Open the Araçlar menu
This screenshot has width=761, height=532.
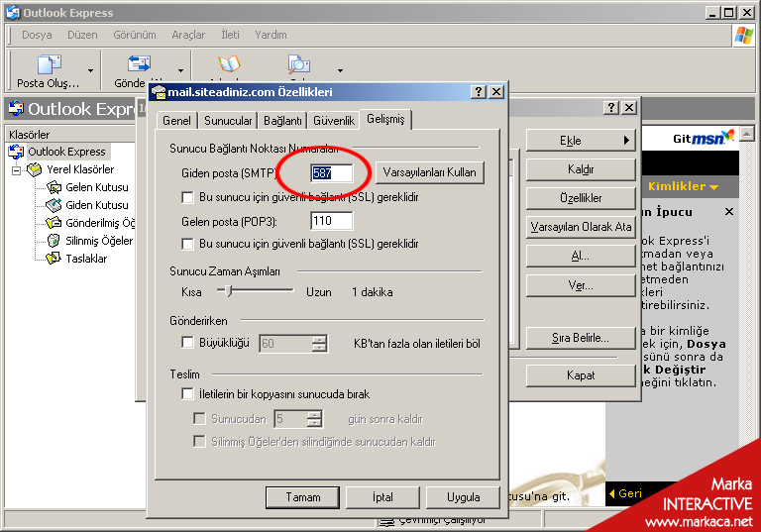(188, 35)
